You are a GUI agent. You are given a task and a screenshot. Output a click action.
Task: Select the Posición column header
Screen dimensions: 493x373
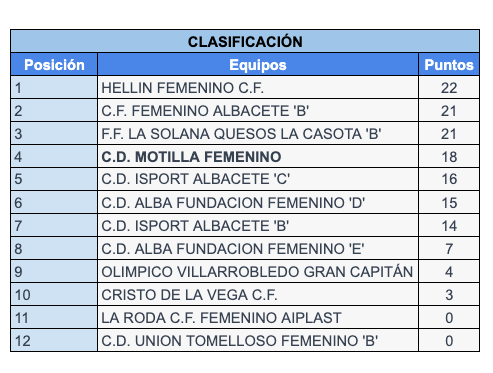click(54, 65)
